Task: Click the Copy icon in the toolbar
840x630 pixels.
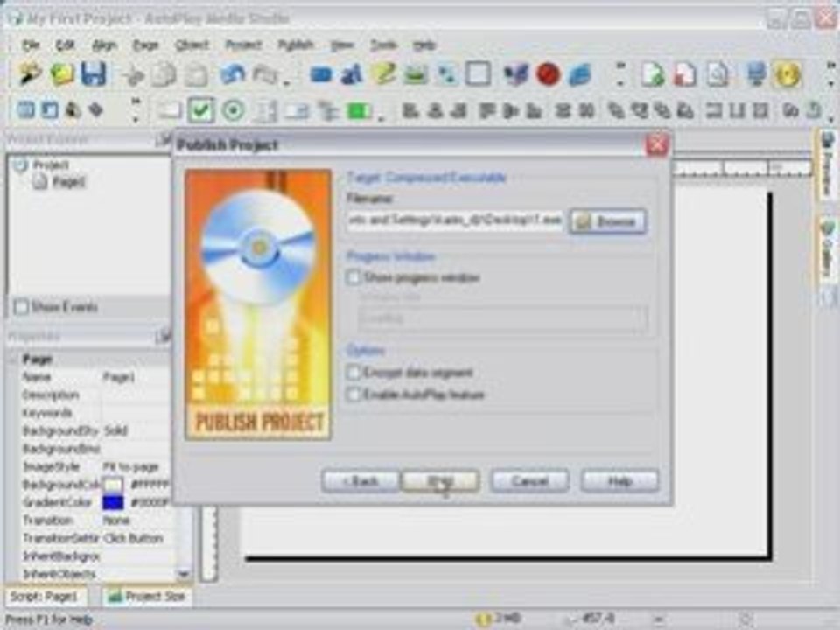Action: pyautogui.click(x=164, y=75)
